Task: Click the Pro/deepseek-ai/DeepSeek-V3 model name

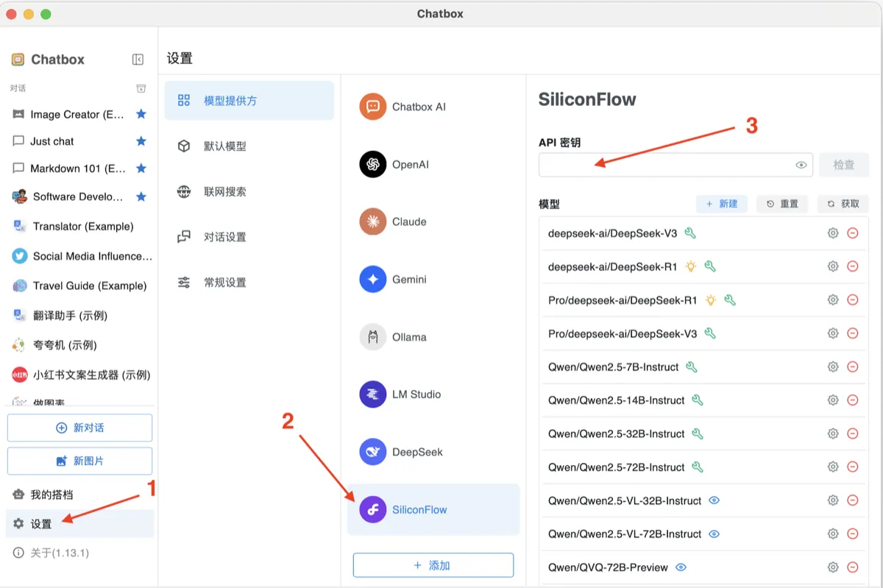Action: tap(623, 333)
